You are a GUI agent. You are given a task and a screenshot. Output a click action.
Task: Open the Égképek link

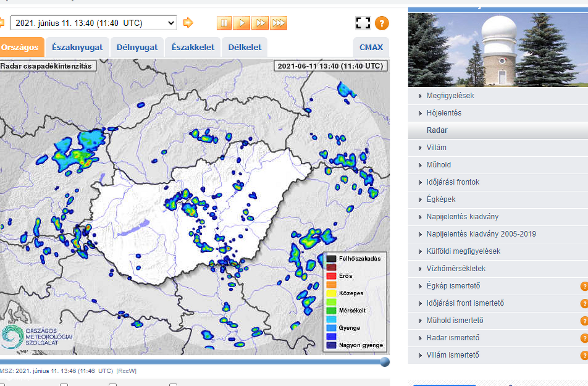(x=441, y=199)
